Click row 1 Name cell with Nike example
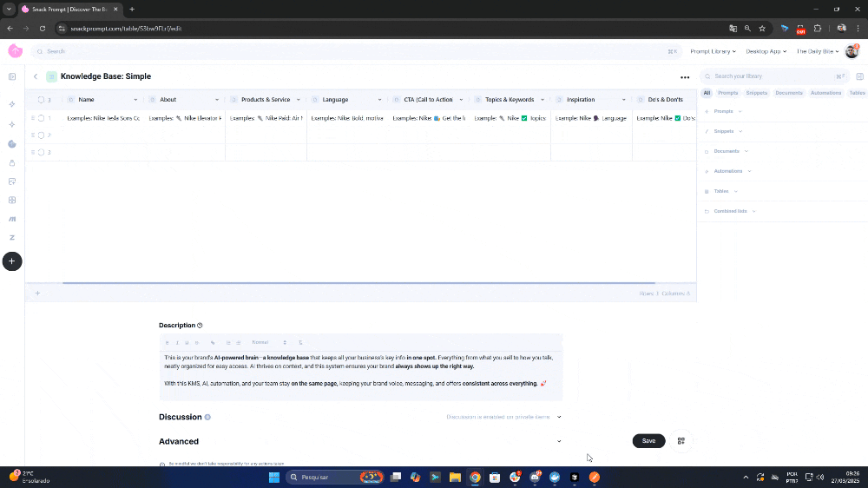This screenshot has height=488, width=868. click(103, 119)
